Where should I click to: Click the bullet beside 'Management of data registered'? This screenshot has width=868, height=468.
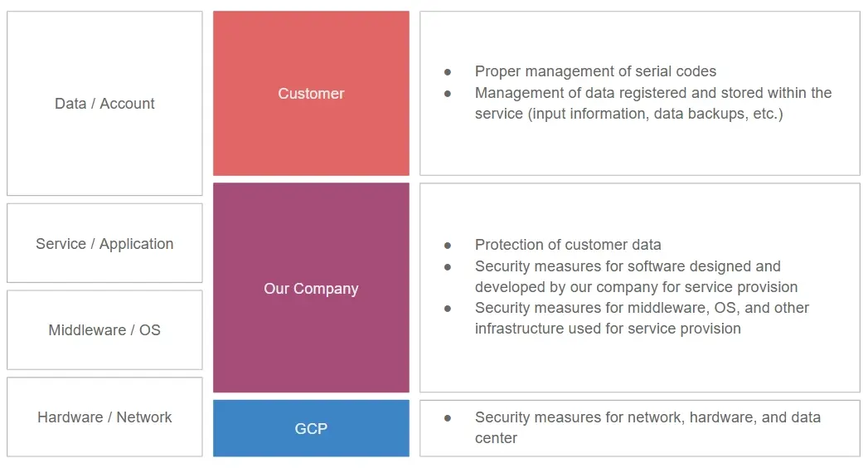(448, 93)
